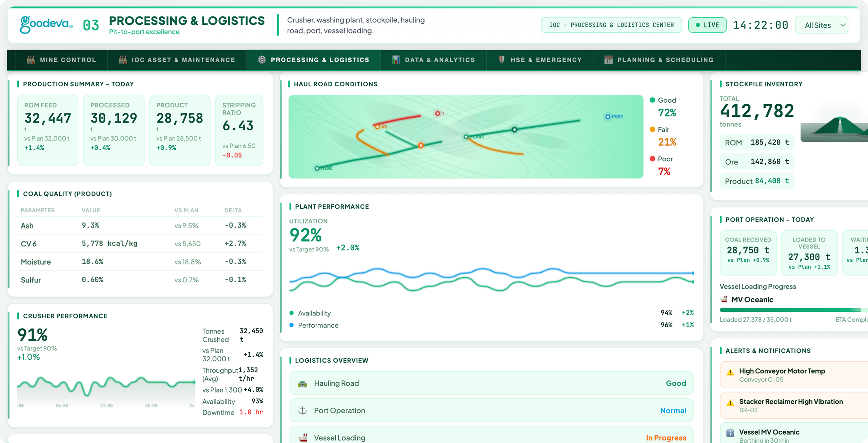
Task: Click the Performance legend blue dot
Action: tap(291, 325)
